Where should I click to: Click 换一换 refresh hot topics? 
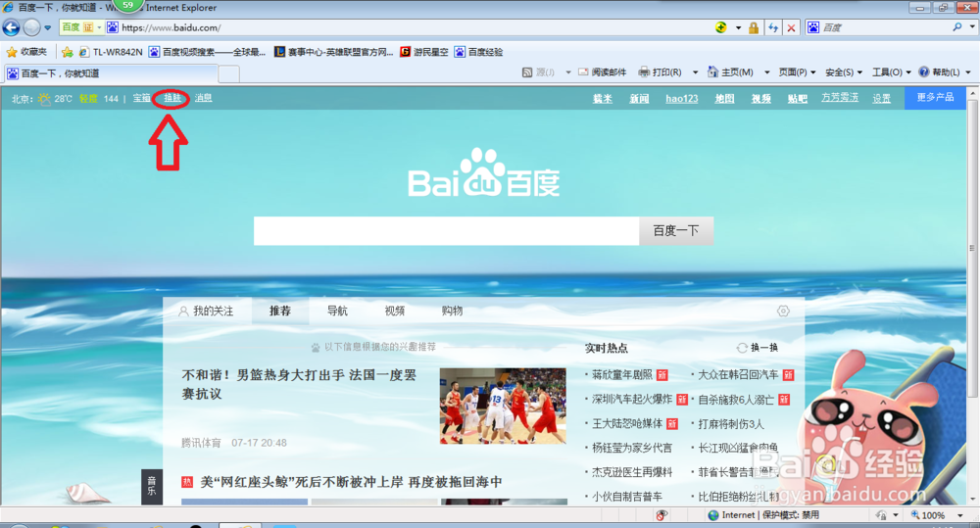click(x=757, y=348)
